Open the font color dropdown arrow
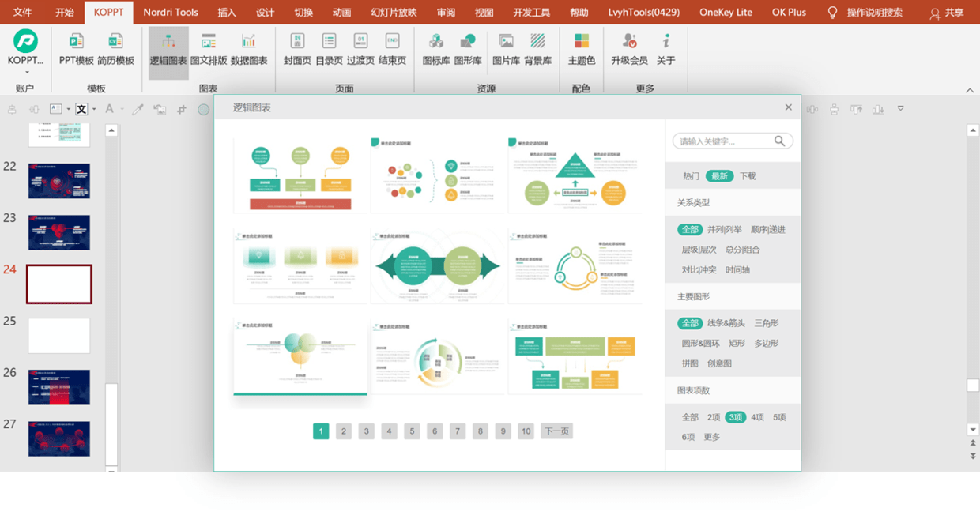Screen dimensions: 980x523 point(121,109)
